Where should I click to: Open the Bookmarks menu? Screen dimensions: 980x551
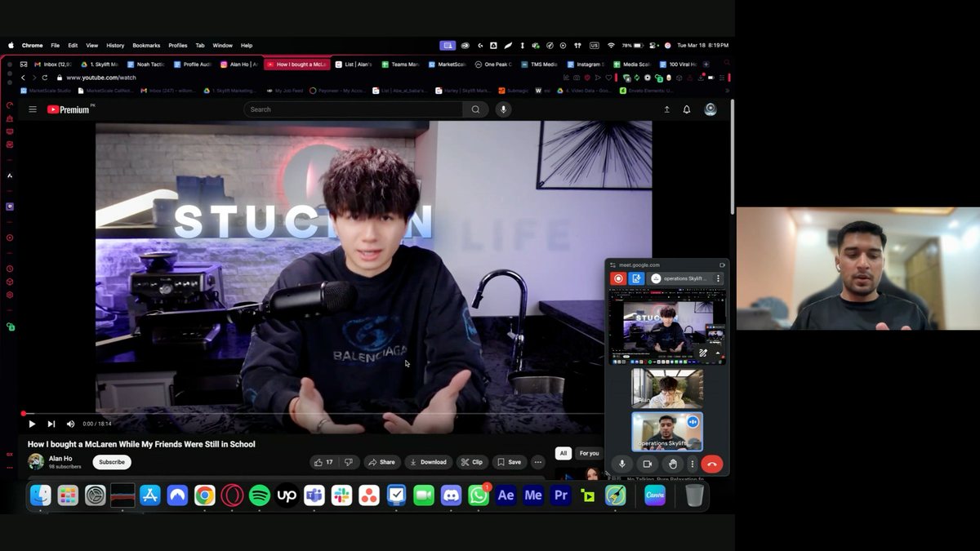coord(146,46)
